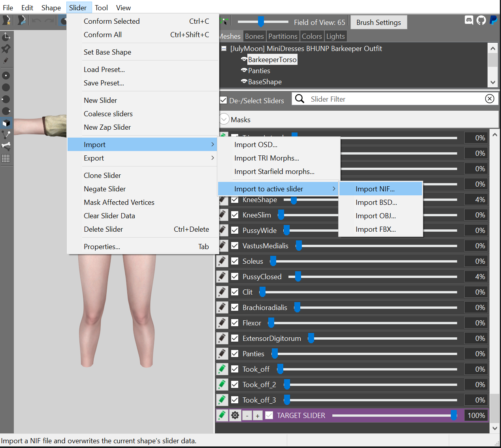Click the bones display icon
Screen dimensions: 501x448
pos(6,146)
